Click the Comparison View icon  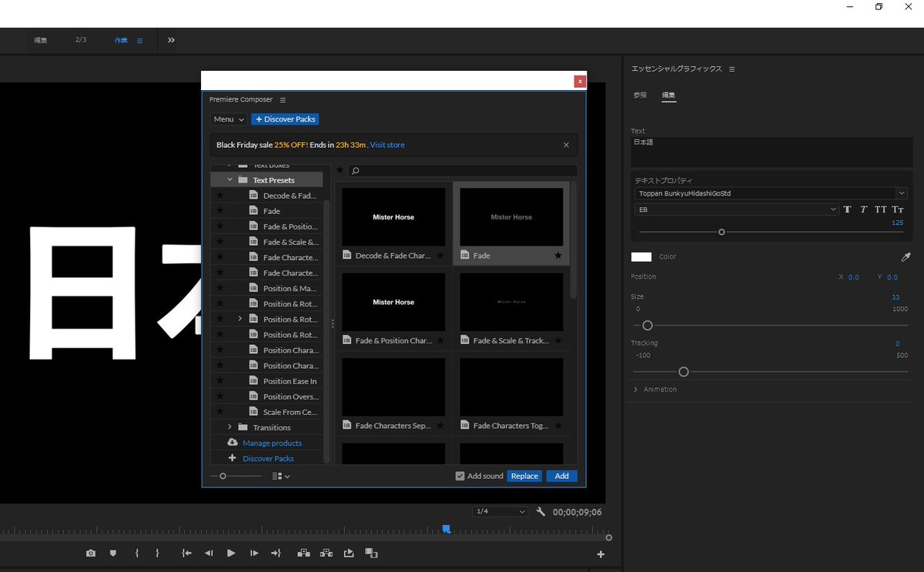click(x=371, y=553)
